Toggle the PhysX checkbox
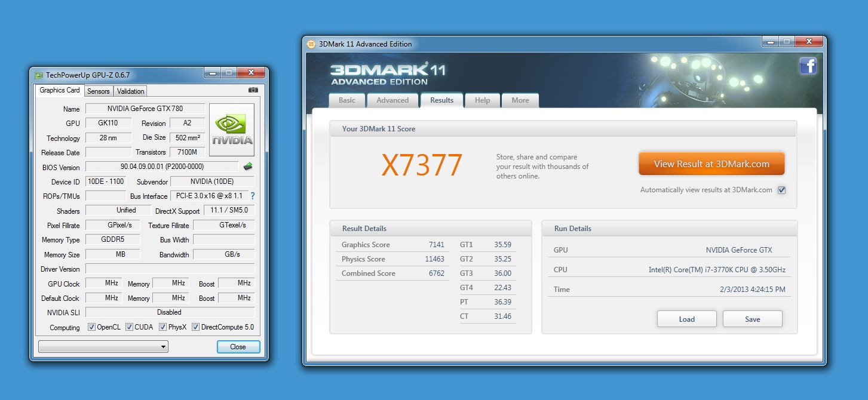This screenshot has width=868, height=400. [163, 327]
